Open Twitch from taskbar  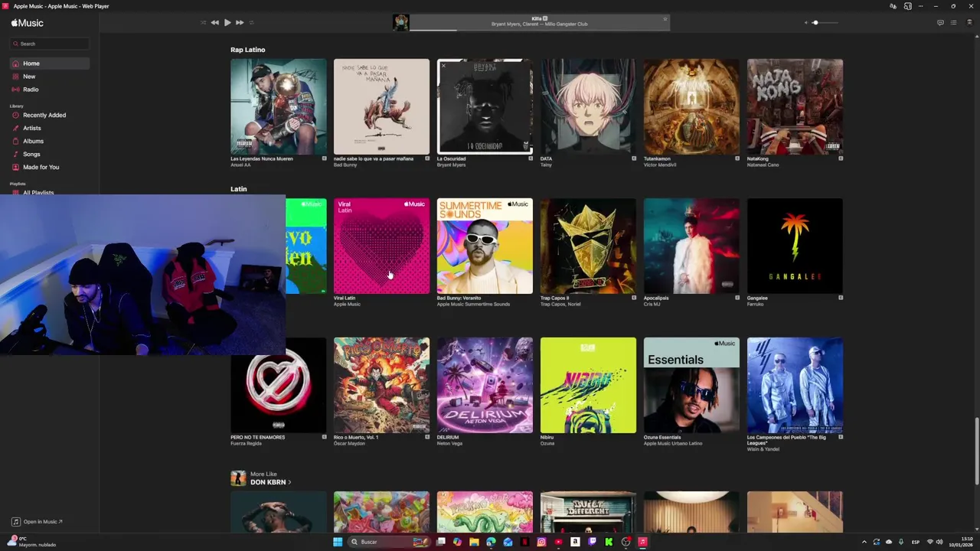(592, 542)
